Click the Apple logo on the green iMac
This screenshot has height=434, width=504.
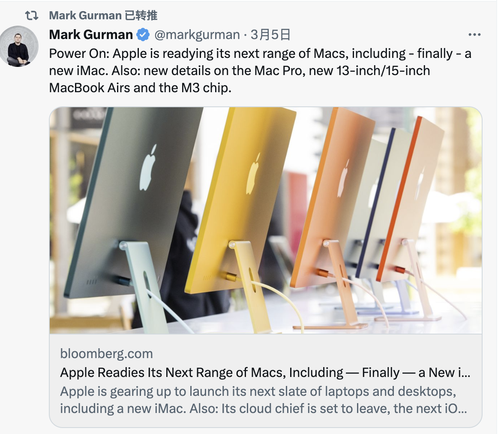pyautogui.click(x=148, y=168)
